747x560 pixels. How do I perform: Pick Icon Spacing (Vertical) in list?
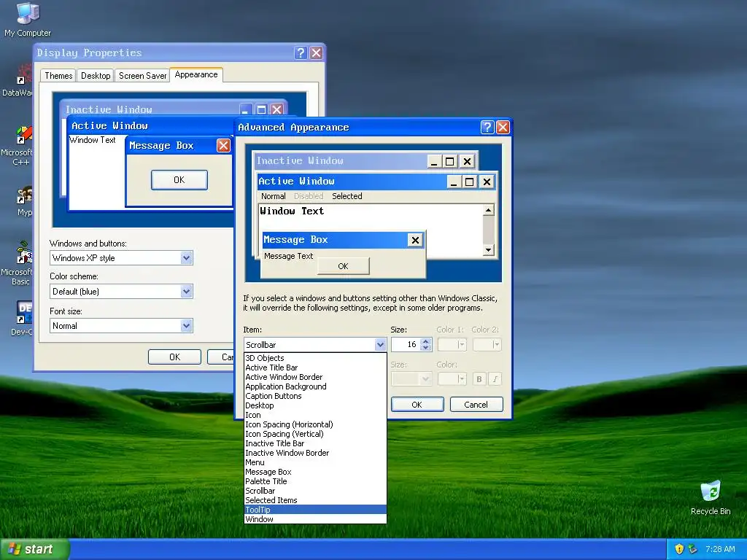click(315, 434)
